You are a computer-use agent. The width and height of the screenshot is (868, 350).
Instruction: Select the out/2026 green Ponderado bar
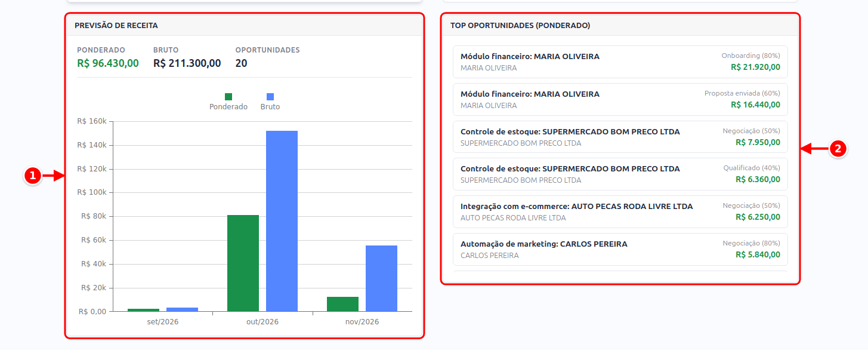tap(243, 263)
